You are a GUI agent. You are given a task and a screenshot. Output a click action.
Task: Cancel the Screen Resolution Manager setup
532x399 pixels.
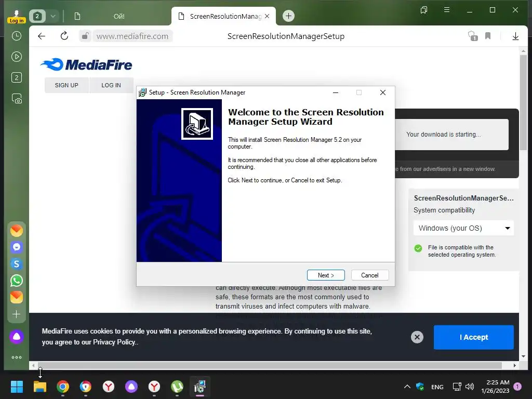tap(370, 275)
